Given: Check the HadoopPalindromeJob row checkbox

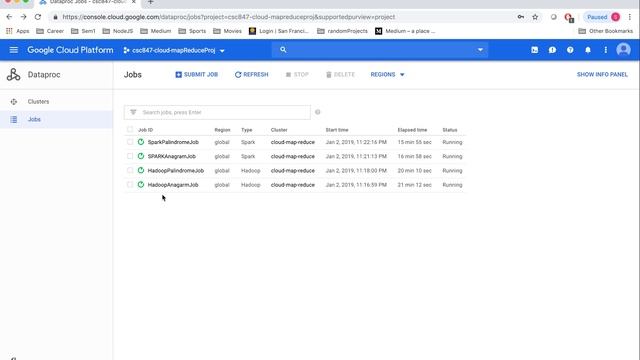Looking at the screenshot, I should pyautogui.click(x=130, y=171).
